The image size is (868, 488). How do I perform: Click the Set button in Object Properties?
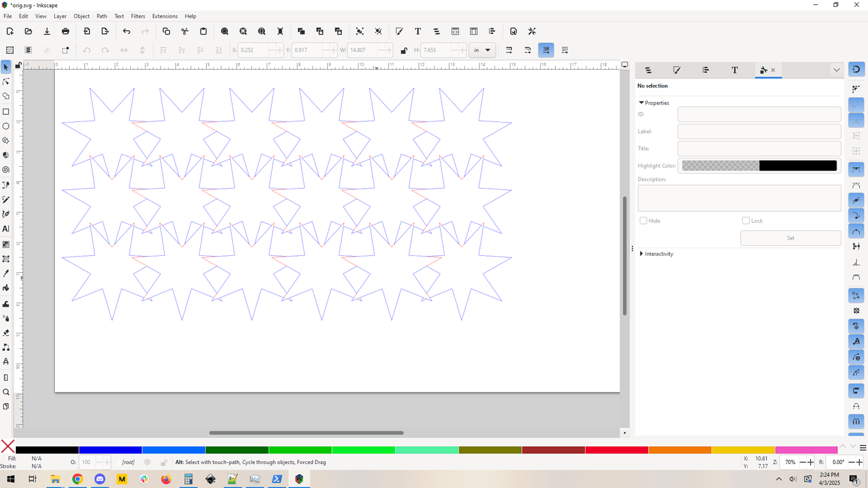790,238
